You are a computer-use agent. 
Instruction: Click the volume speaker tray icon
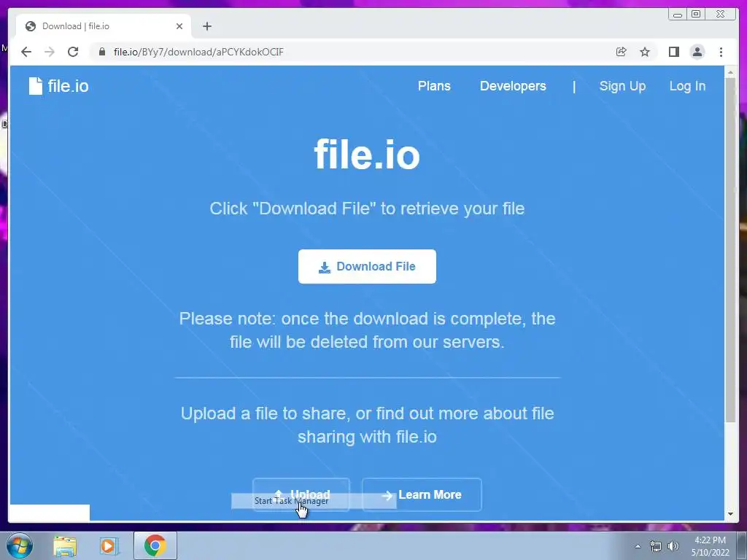pos(673,546)
